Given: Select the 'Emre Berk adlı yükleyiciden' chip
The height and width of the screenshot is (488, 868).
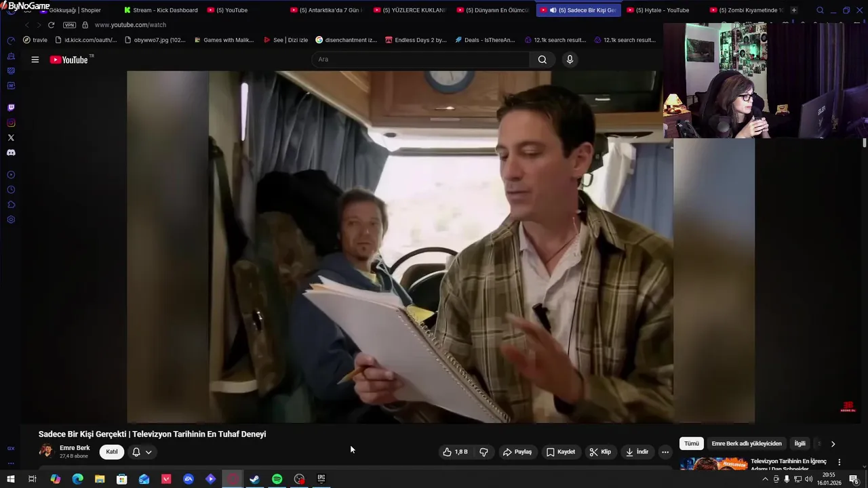Looking at the screenshot, I should [x=747, y=444].
